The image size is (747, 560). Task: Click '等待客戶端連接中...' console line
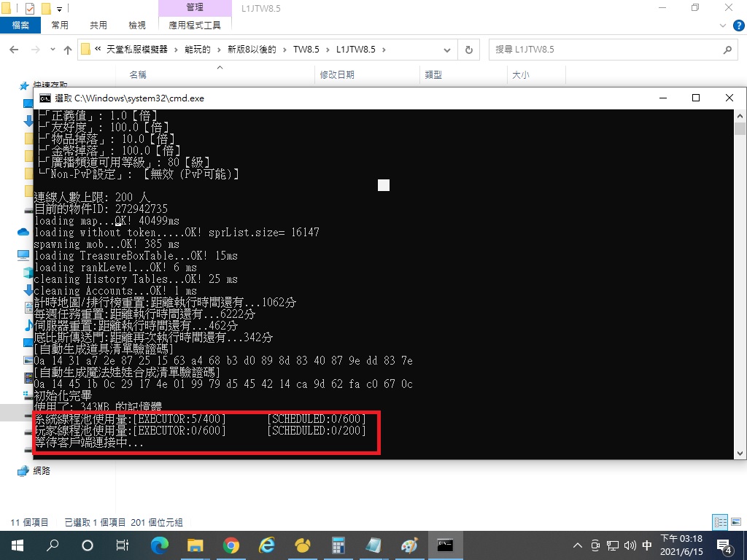[x=89, y=443]
